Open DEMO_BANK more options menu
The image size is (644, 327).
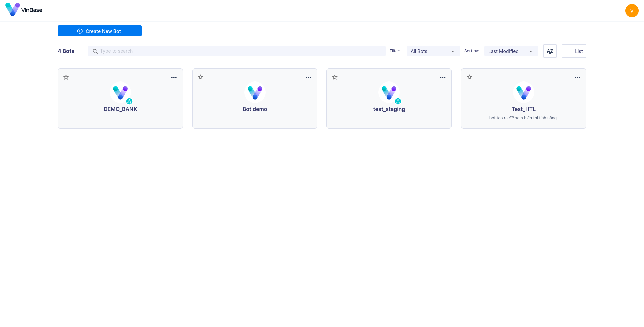pos(174,77)
